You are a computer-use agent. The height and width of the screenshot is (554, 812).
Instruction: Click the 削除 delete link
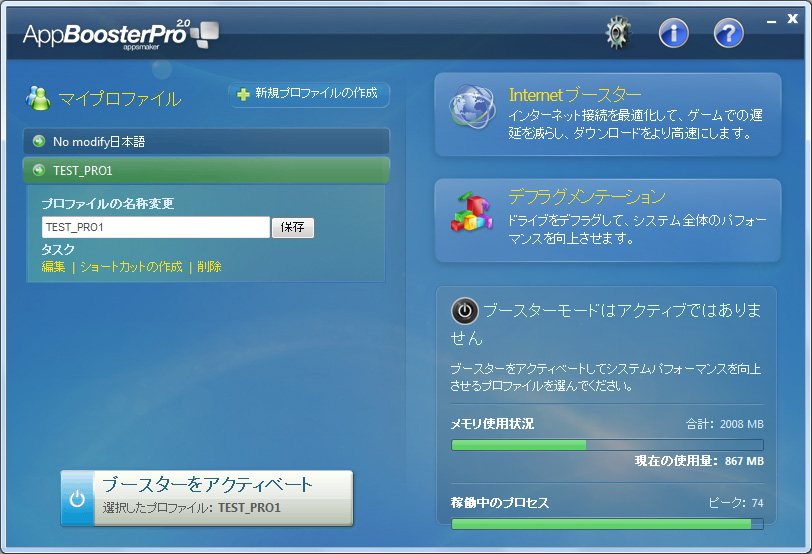tap(209, 267)
